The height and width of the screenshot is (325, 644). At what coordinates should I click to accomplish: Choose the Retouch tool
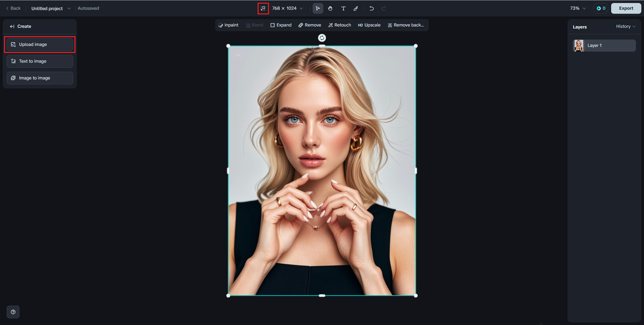(x=340, y=25)
